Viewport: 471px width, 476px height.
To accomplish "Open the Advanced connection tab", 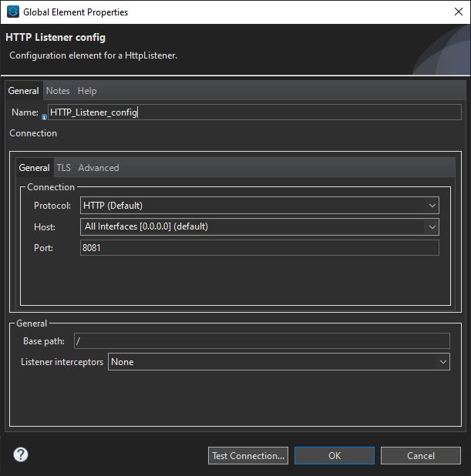I will coord(99,168).
